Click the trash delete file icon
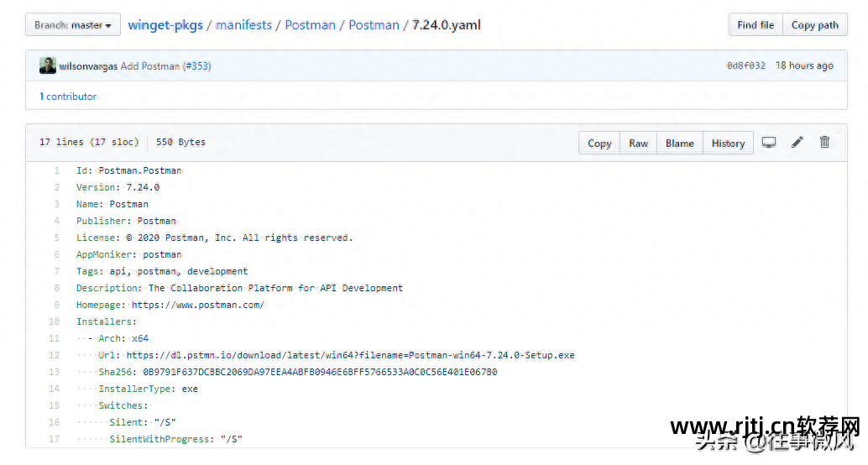This screenshot has width=868, height=465. point(824,143)
